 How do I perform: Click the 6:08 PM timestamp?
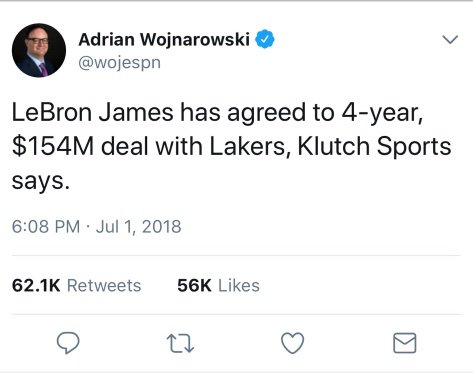pos(46,227)
